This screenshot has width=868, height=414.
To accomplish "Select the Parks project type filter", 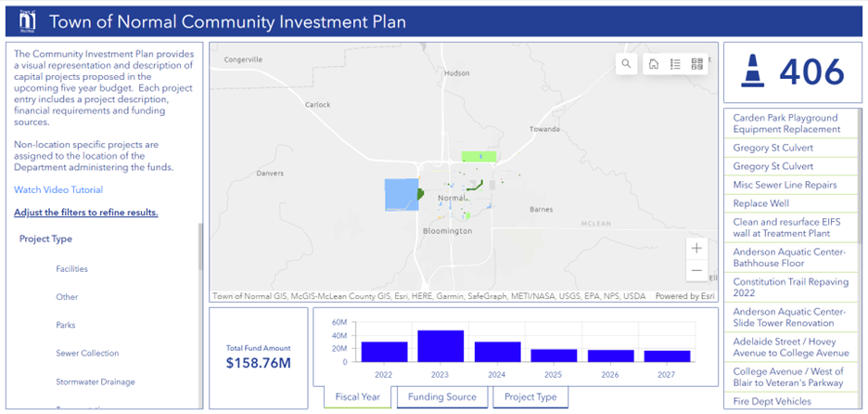I will pyautogui.click(x=65, y=325).
